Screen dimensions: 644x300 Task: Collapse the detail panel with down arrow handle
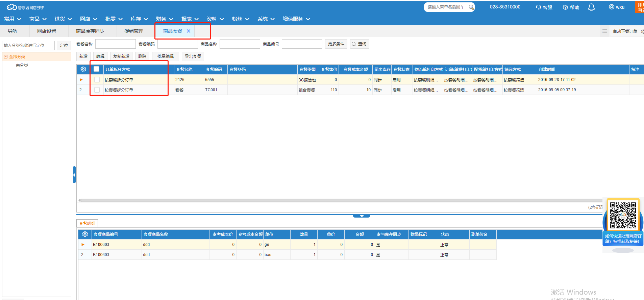[362, 216]
